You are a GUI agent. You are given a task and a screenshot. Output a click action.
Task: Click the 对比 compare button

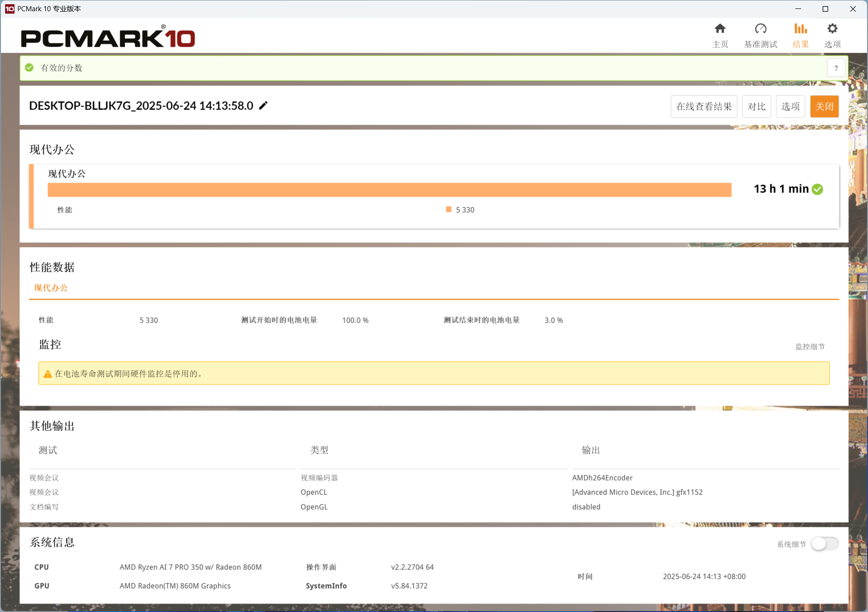click(x=757, y=106)
